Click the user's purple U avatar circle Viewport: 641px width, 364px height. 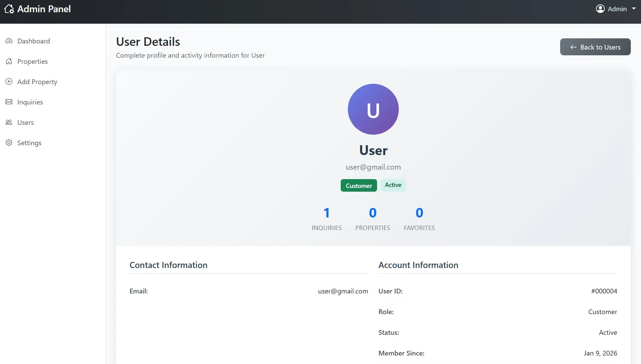pos(373,109)
